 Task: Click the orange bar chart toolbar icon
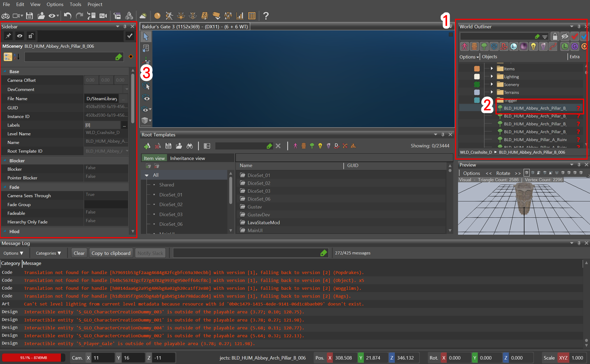coord(240,16)
